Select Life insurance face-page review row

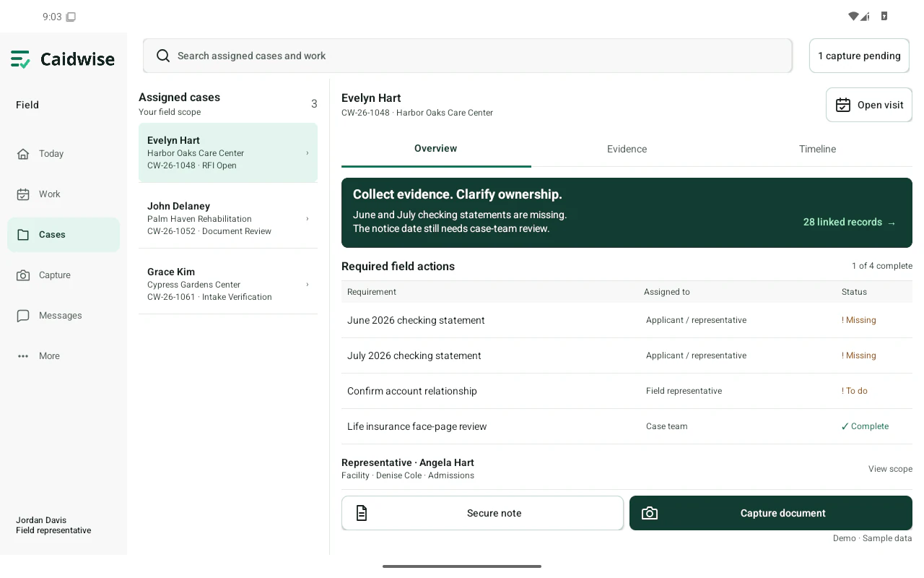point(627,426)
